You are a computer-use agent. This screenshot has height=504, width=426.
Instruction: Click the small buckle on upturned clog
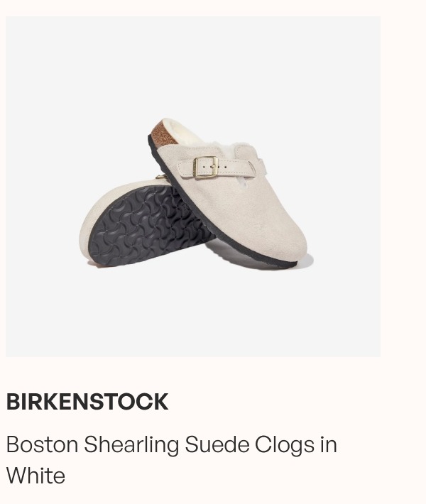click(160, 177)
